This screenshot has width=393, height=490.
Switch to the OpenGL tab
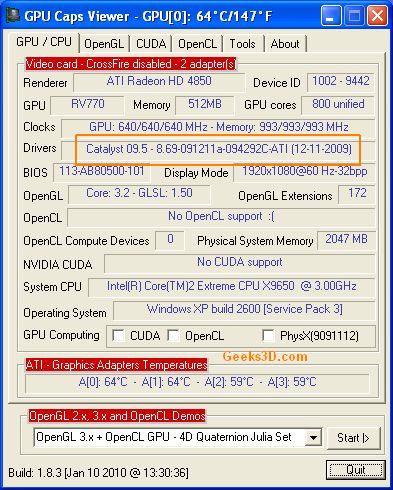click(104, 44)
